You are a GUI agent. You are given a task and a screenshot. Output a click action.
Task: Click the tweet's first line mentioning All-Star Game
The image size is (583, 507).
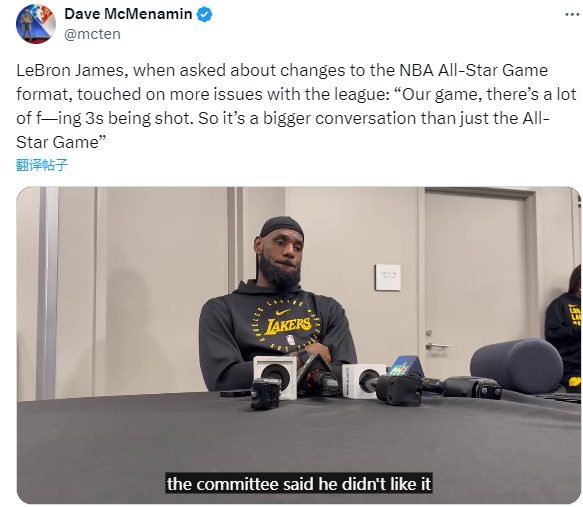[282, 71]
